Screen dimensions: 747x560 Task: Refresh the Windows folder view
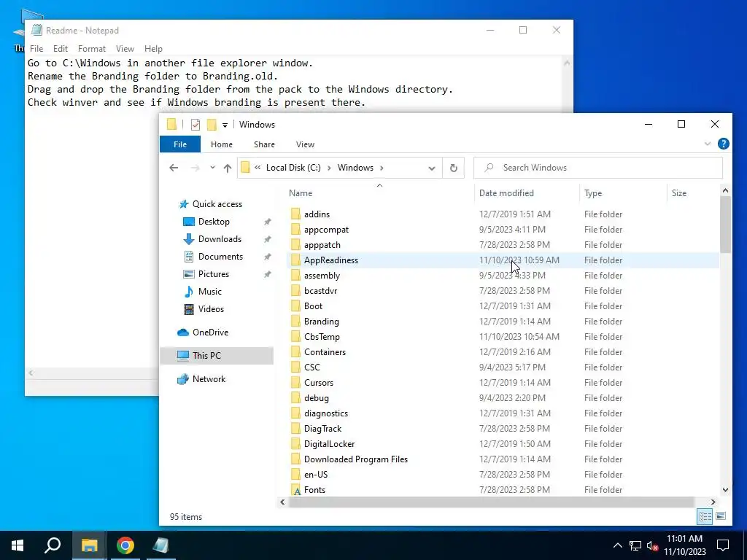(454, 168)
